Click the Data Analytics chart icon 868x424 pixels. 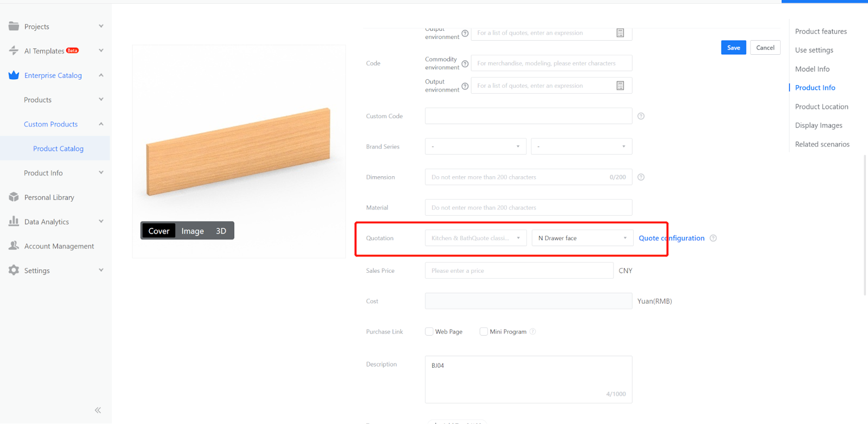coord(14,221)
